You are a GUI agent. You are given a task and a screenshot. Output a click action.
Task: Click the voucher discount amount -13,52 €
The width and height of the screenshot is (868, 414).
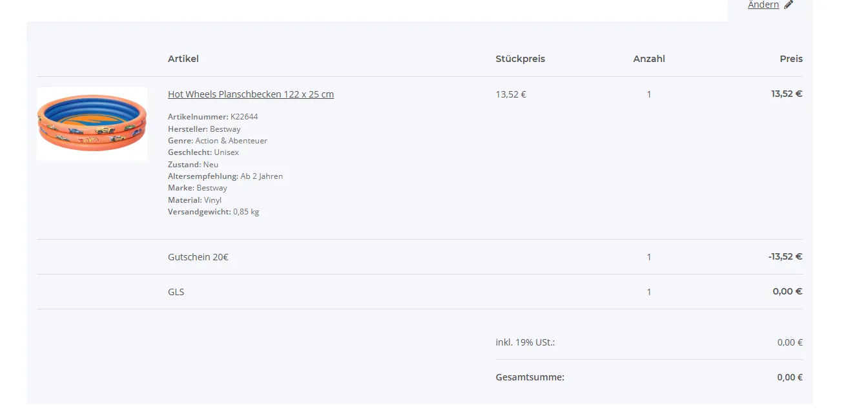pos(785,256)
